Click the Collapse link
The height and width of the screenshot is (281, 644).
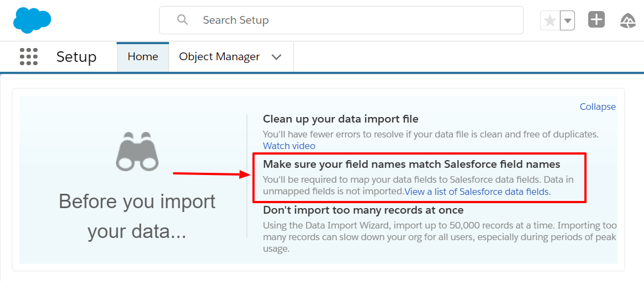click(598, 107)
